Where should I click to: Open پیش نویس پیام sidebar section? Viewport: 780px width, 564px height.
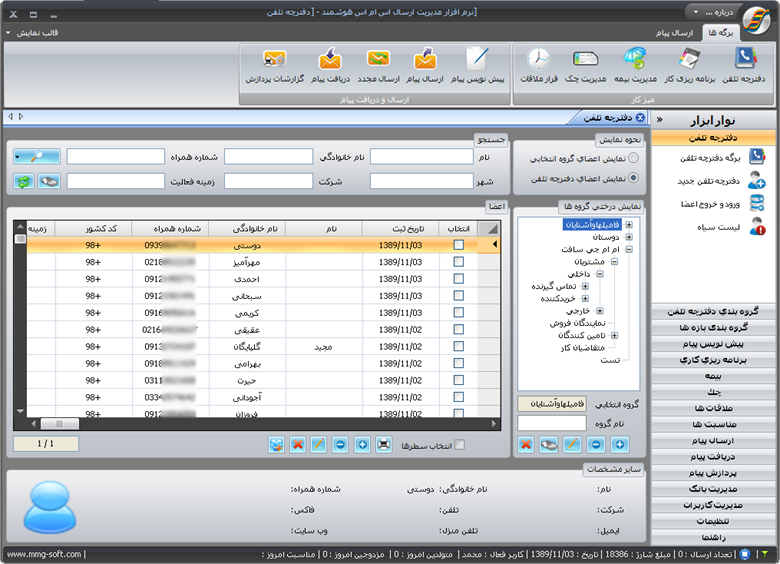click(x=713, y=344)
